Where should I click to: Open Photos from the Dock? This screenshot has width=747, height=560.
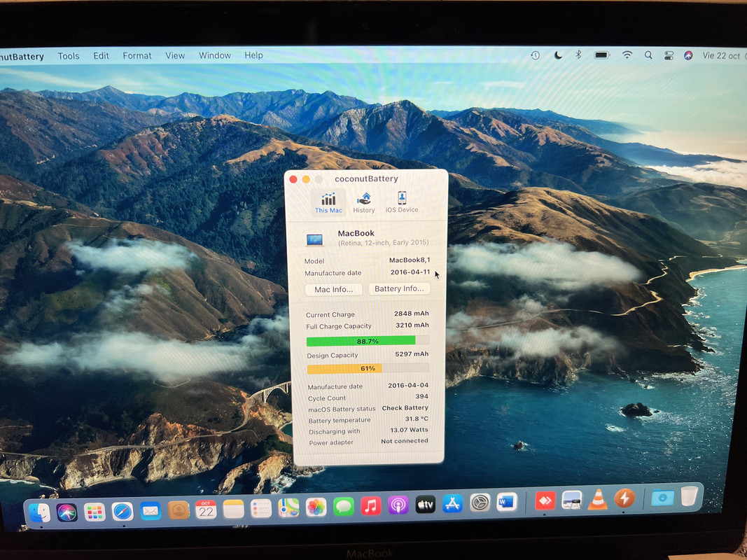tap(316, 507)
